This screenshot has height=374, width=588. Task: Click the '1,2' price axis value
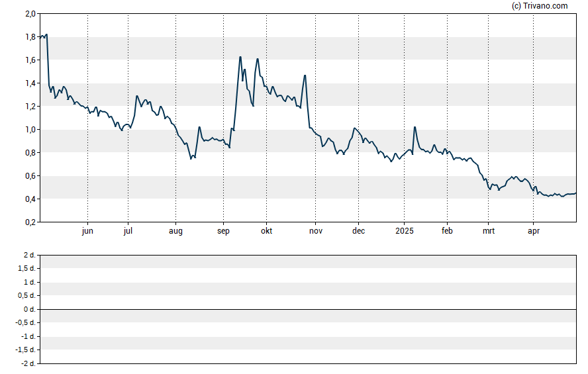(x=30, y=107)
